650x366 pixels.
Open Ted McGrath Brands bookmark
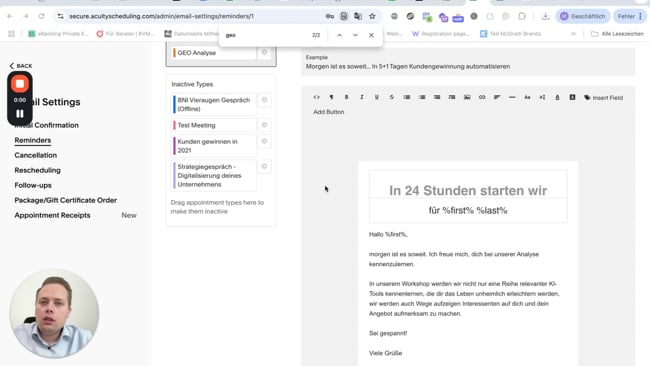click(x=510, y=34)
